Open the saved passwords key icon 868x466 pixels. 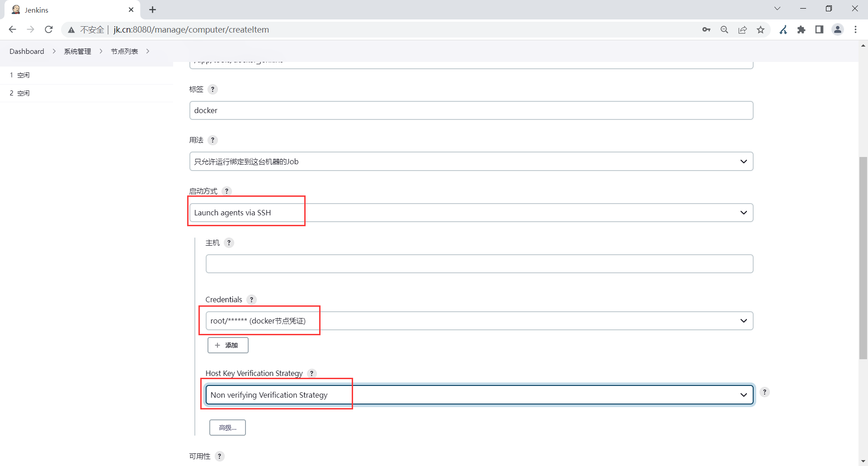point(706,30)
